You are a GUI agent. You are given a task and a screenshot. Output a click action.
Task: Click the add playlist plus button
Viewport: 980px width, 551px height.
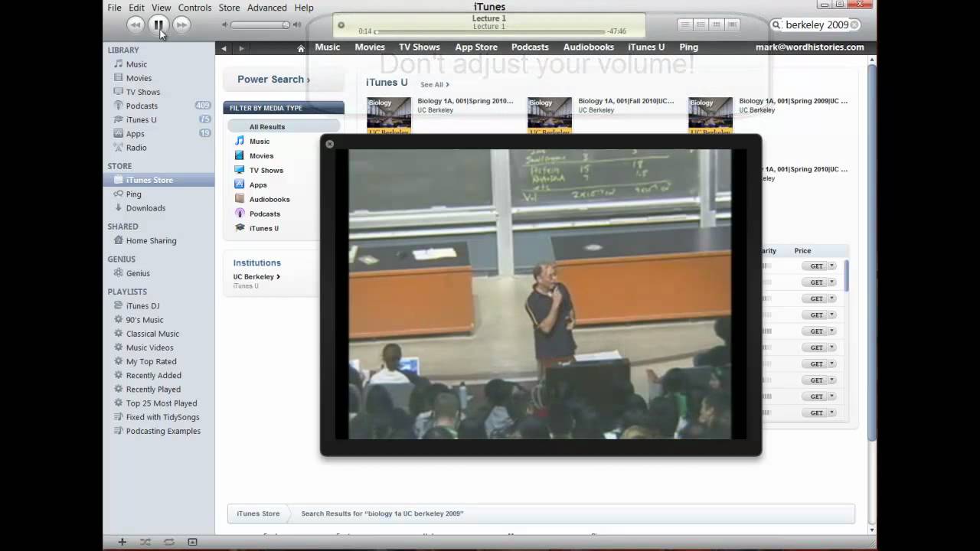pyautogui.click(x=122, y=542)
